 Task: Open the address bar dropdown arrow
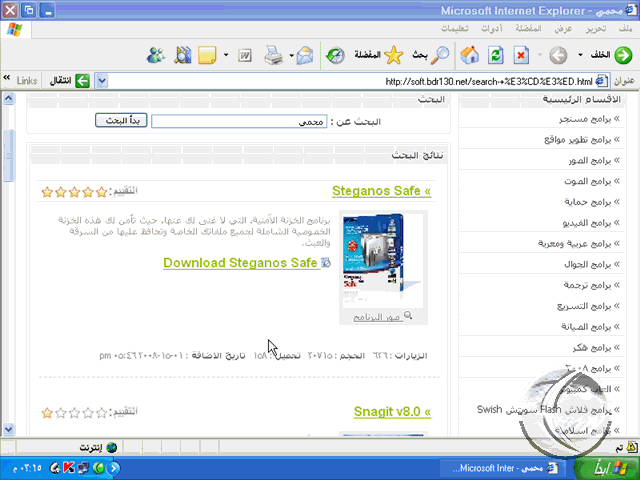102,81
